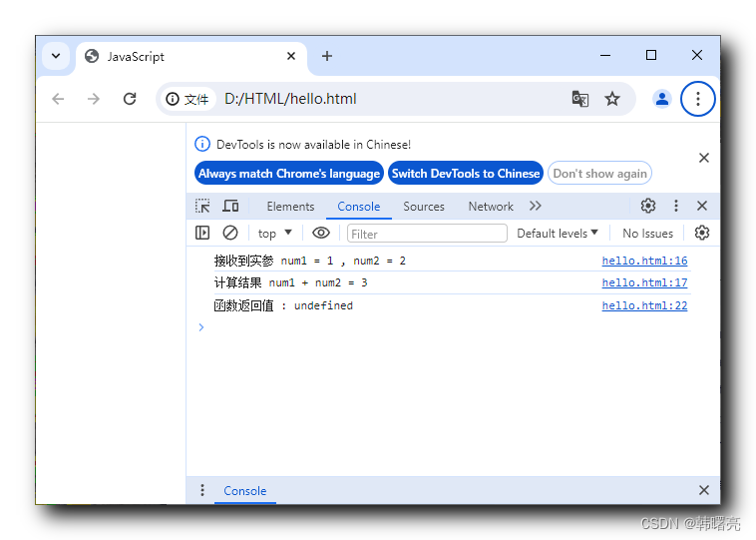Open the Chrome profile avatar

[x=662, y=99]
